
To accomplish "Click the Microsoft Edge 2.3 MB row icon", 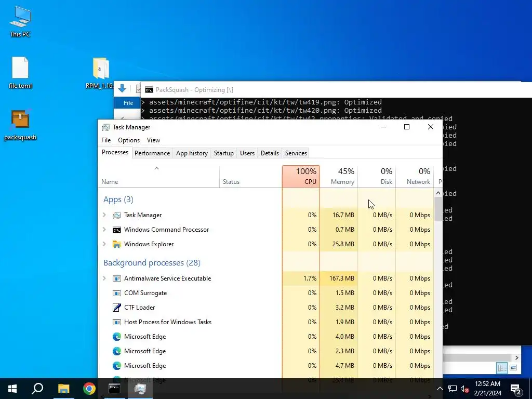I will (x=117, y=351).
